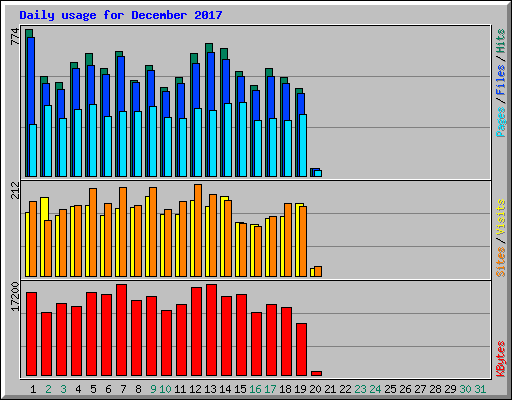The width and height of the screenshot is (512, 400).
Task: Click green day label 9 on the x-axis
Action: click(x=153, y=389)
